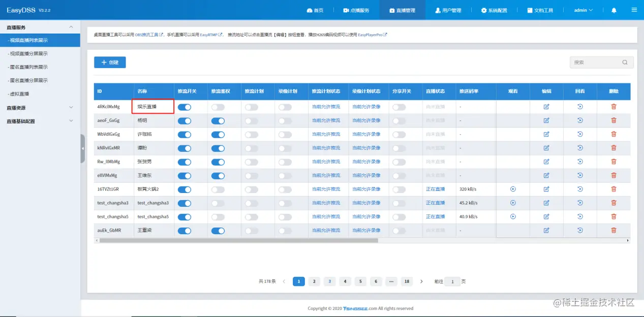The height and width of the screenshot is (317, 644).
Task: Delete the auEk_GbMR stream
Action: tap(614, 230)
